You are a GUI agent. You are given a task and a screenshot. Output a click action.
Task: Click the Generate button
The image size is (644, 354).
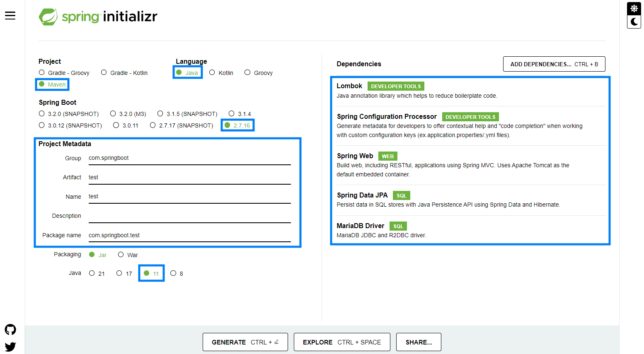245,342
